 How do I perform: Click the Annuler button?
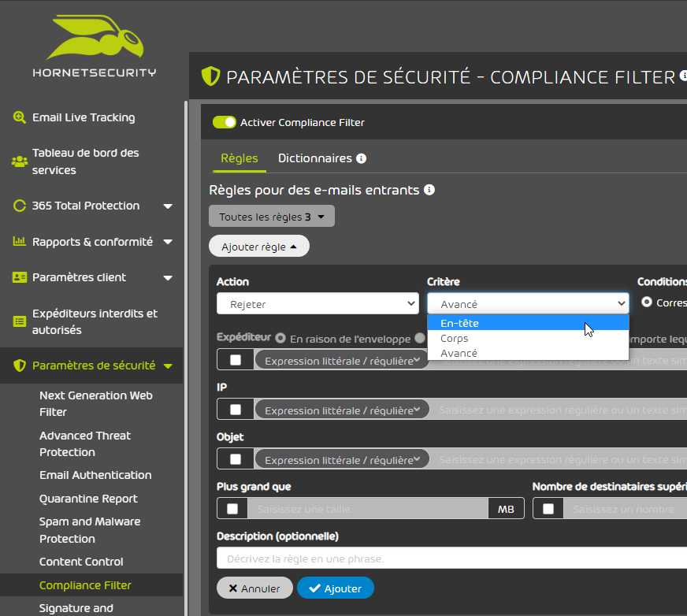[x=254, y=588]
